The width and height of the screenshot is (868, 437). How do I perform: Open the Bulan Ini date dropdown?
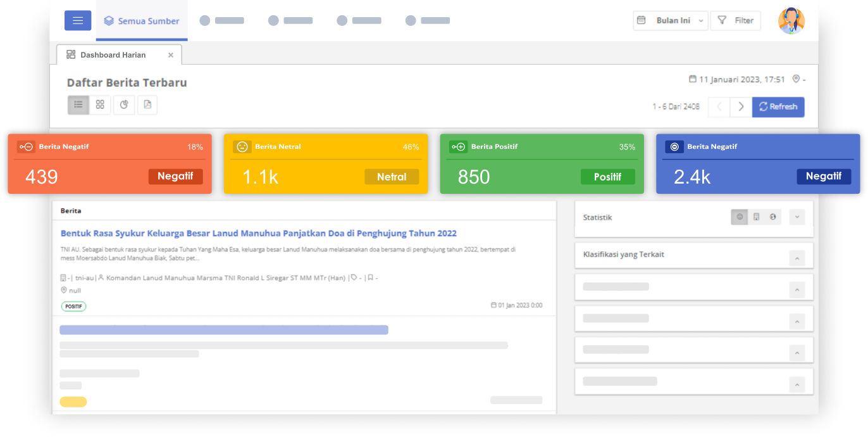tap(671, 20)
